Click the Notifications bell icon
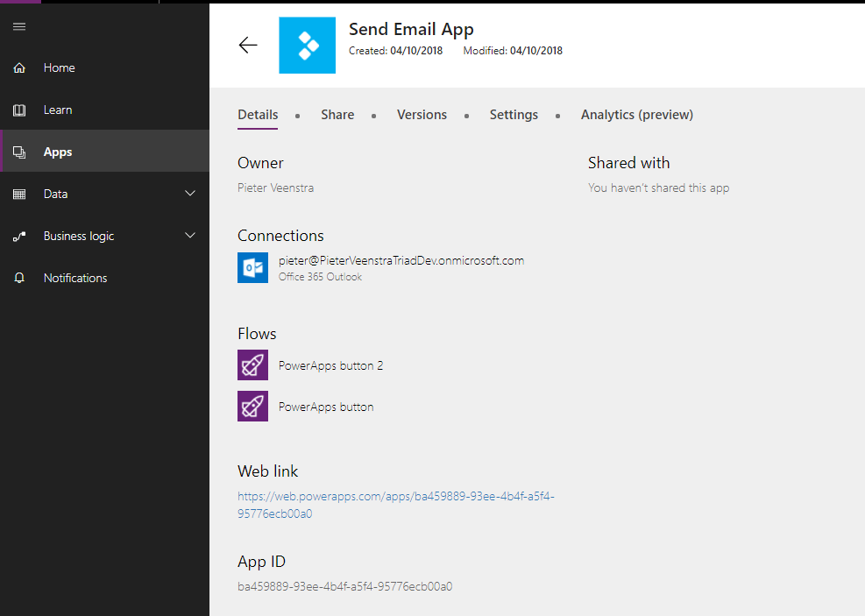Viewport: 865px width, 616px height. [19, 278]
